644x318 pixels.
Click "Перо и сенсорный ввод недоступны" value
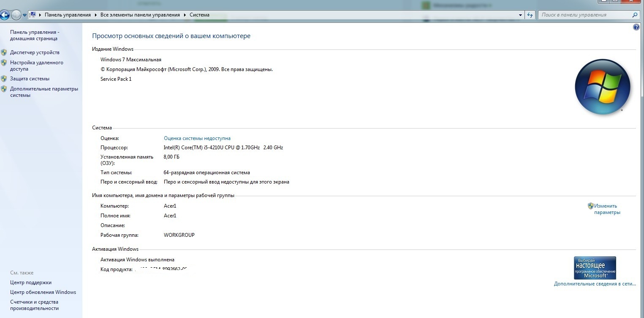pyautogui.click(x=226, y=182)
